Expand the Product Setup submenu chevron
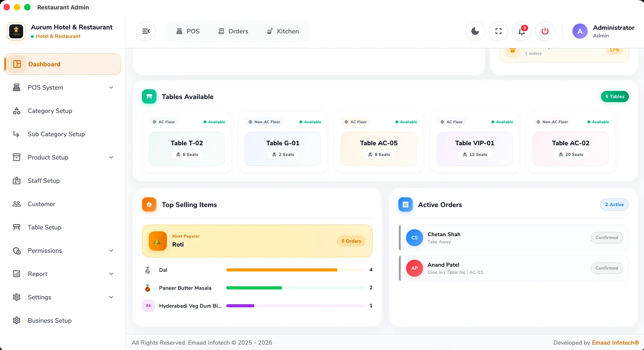The width and height of the screenshot is (644, 350). pyautogui.click(x=111, y=157)
